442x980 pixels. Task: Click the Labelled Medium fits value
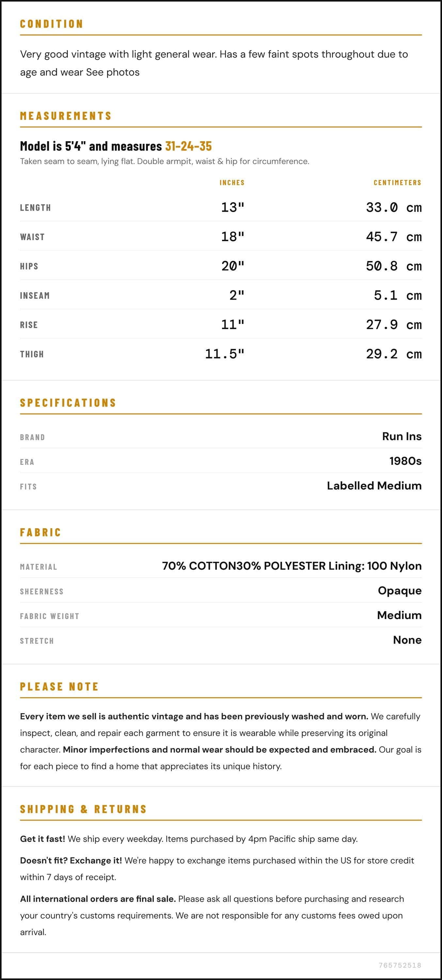click(x=374, y=486)
